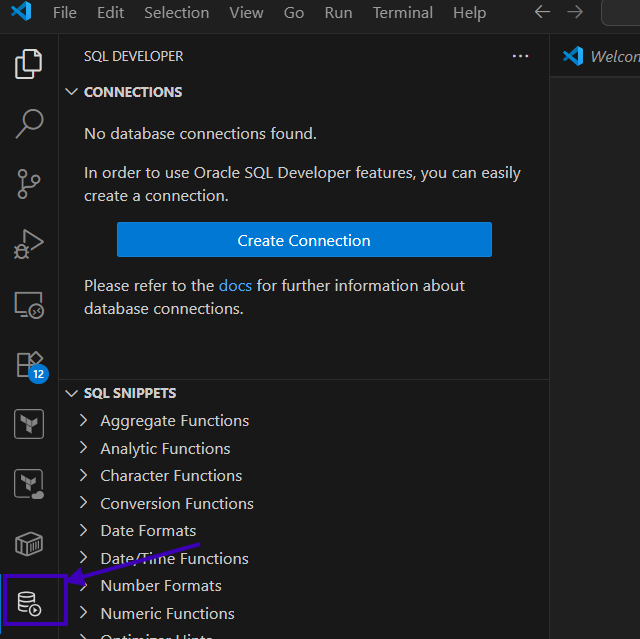This screenshot has height=639, width=640.
Task: Click the navigate forward arrow
Action: pos(574,13)
